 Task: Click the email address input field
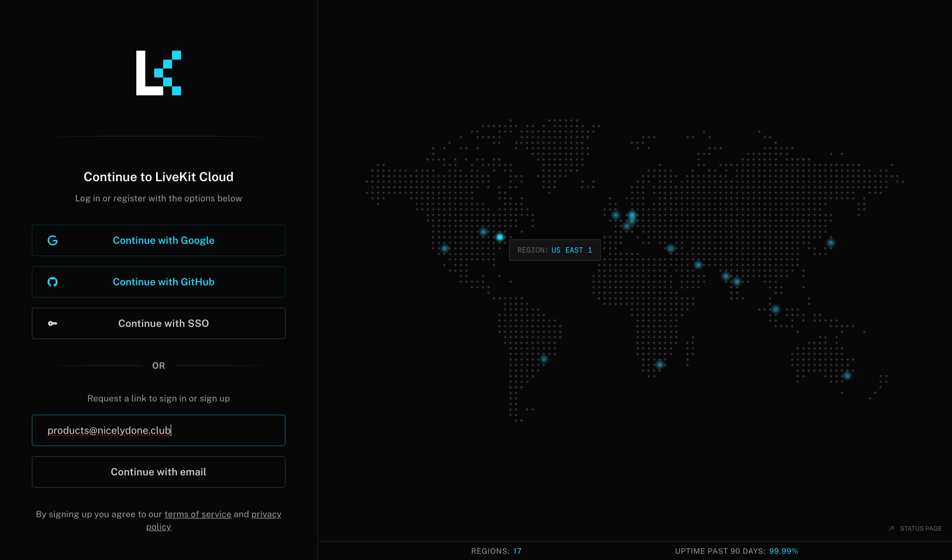(x=158, y=430)
